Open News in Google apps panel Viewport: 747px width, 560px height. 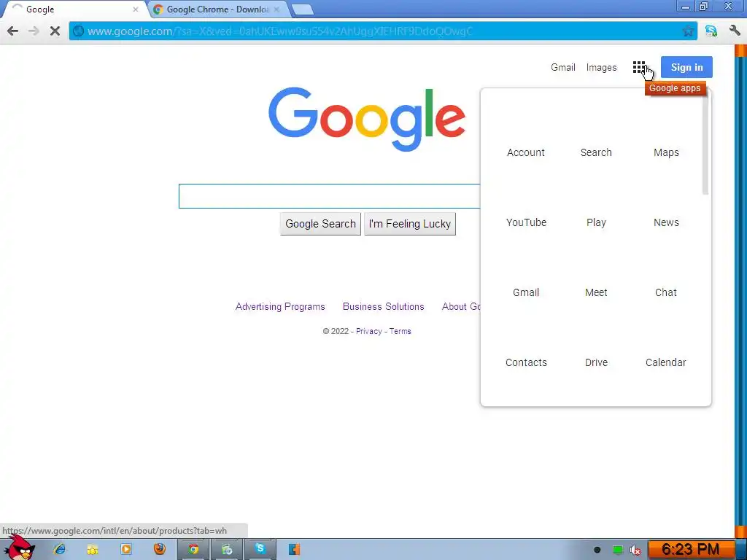coord(666,222)
